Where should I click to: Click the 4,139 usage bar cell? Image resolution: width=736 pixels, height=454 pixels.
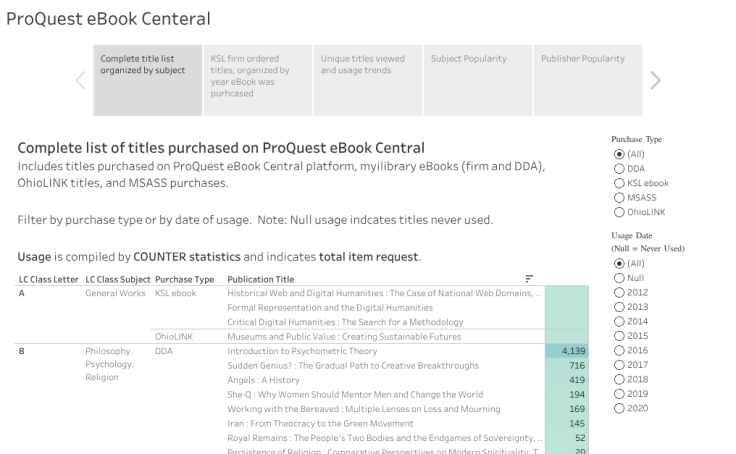click(563, 352)
